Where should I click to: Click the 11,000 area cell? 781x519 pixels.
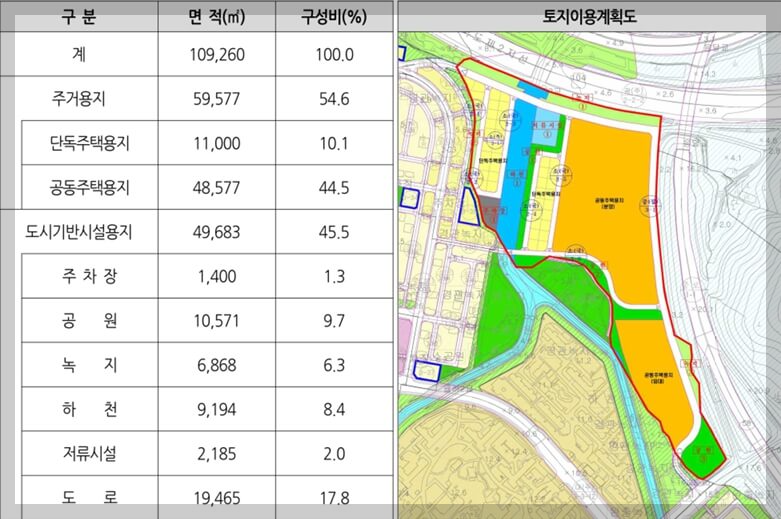217,143
